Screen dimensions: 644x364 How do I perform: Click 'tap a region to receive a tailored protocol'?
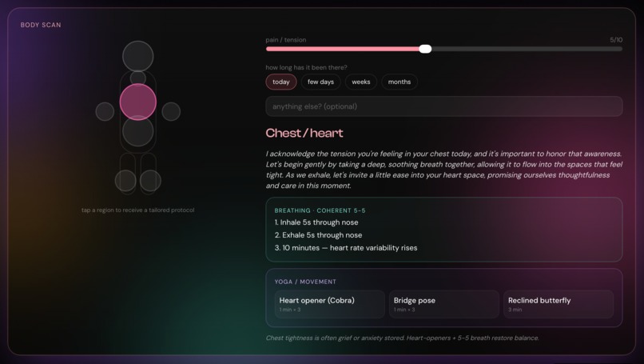tap(138, 210)
